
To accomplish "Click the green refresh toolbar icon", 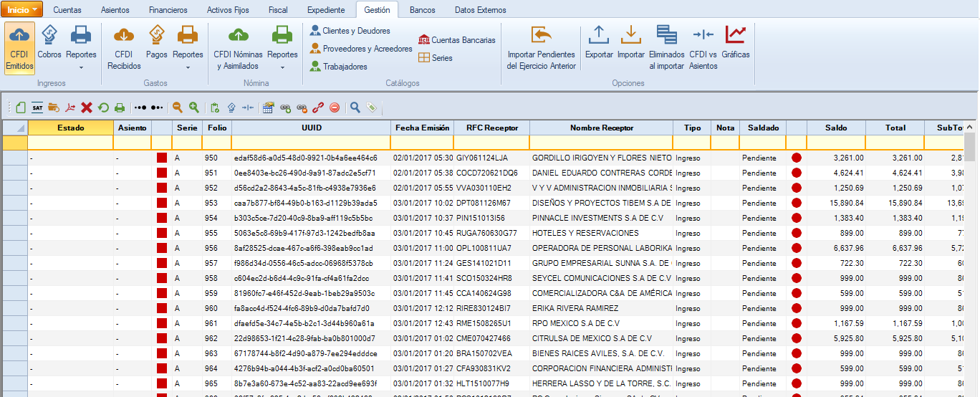I will 103,107.
